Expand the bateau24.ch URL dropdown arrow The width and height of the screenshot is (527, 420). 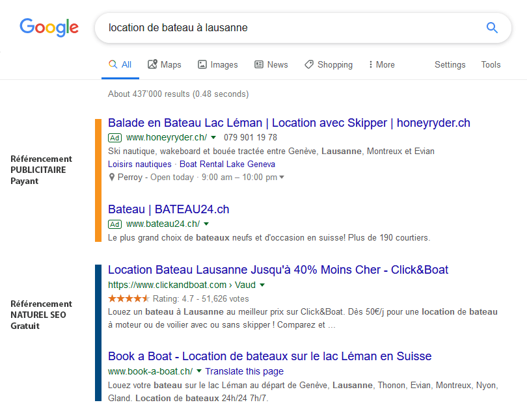[206, 224]
